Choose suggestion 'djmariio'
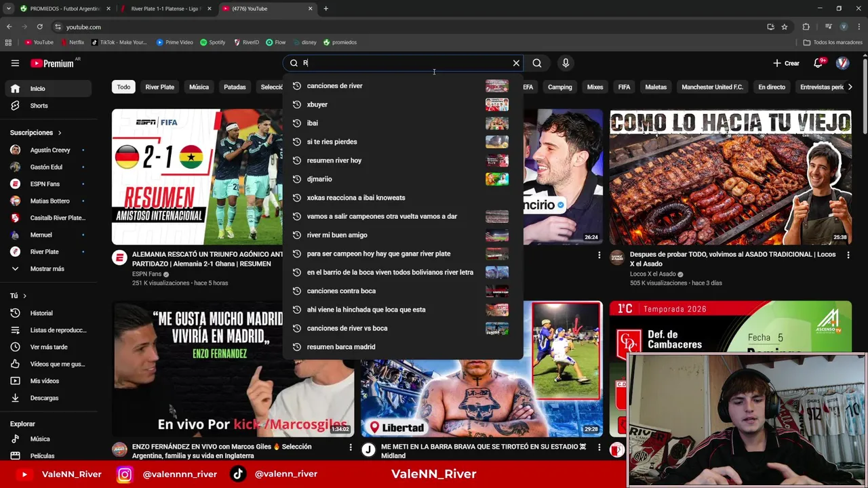The image size is (868, 488). pyautogui.click(x=402, y=179)
